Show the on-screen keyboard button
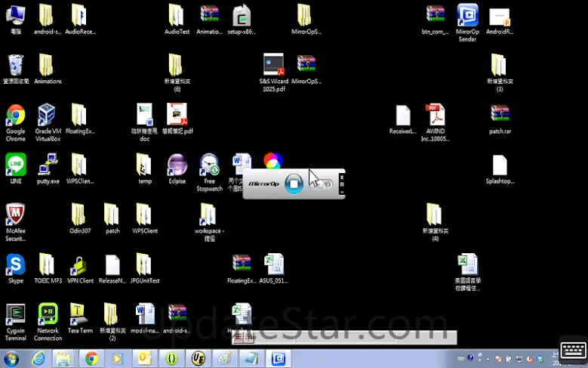Image resolution: width=588 pixels, height=368 pixels. (574, 351)
